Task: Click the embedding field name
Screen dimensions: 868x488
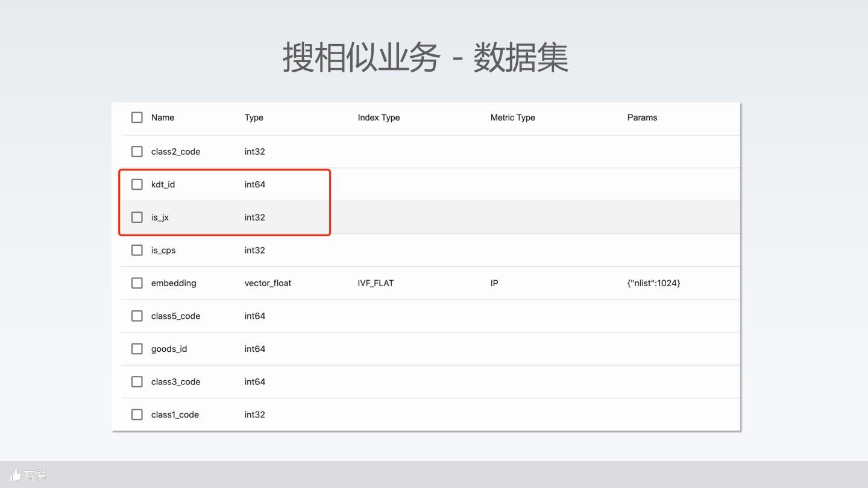Action: coord(174,283)
